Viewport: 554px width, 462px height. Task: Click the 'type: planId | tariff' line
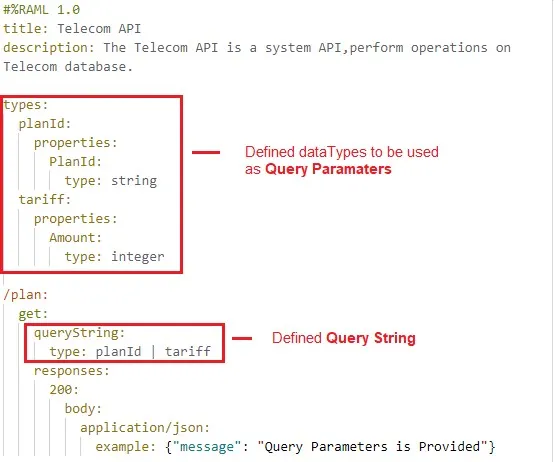point(130,352)
